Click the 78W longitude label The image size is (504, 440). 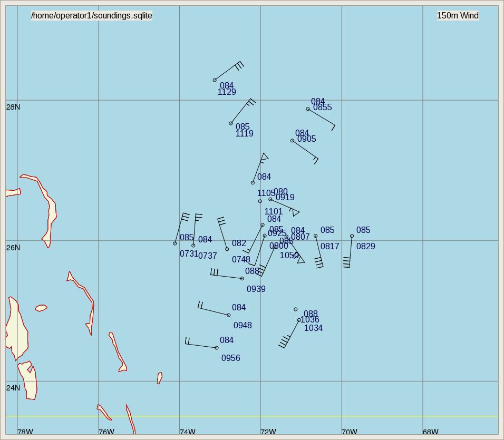25,432
